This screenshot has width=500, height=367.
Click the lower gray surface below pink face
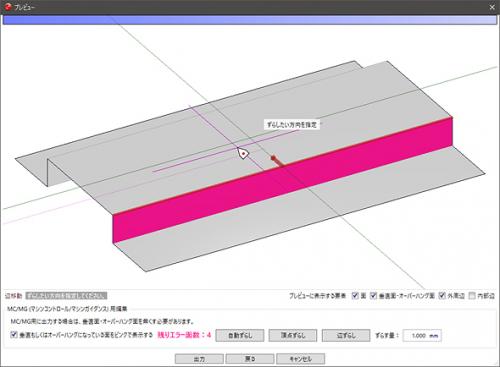pyautogui.click(x=300, y=213)
